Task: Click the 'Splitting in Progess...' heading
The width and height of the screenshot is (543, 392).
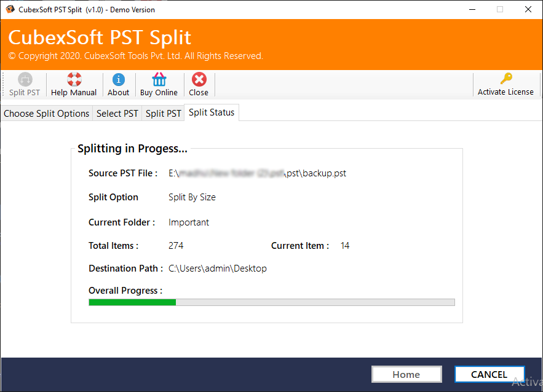Action: [x=132, y=149]
